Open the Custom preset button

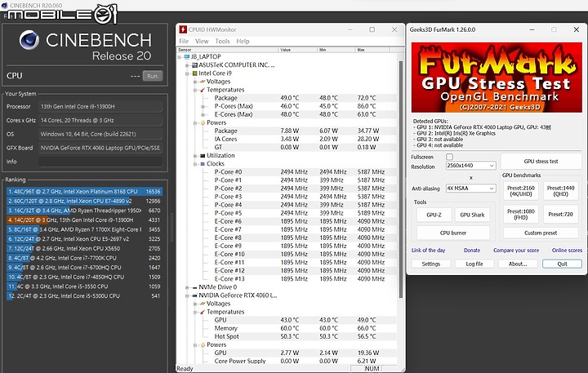541,233
